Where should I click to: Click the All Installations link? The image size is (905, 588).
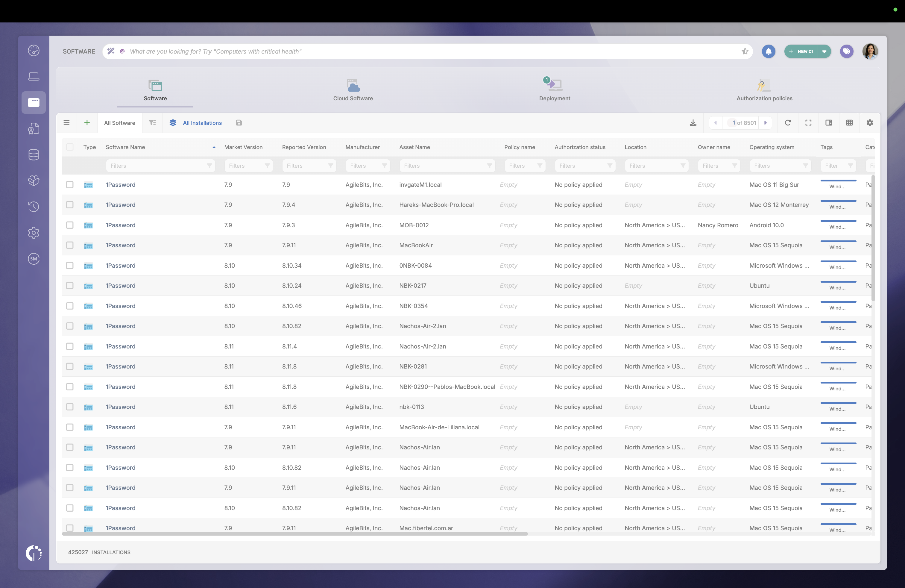202,122
